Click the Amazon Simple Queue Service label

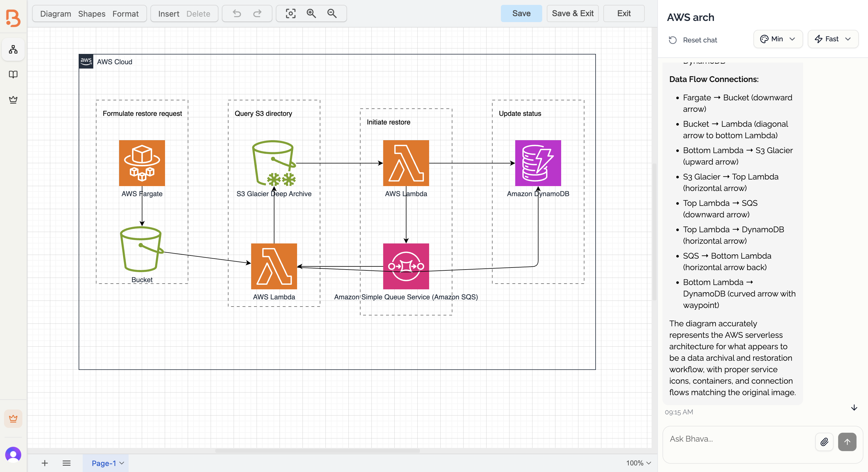click(406, 297)
